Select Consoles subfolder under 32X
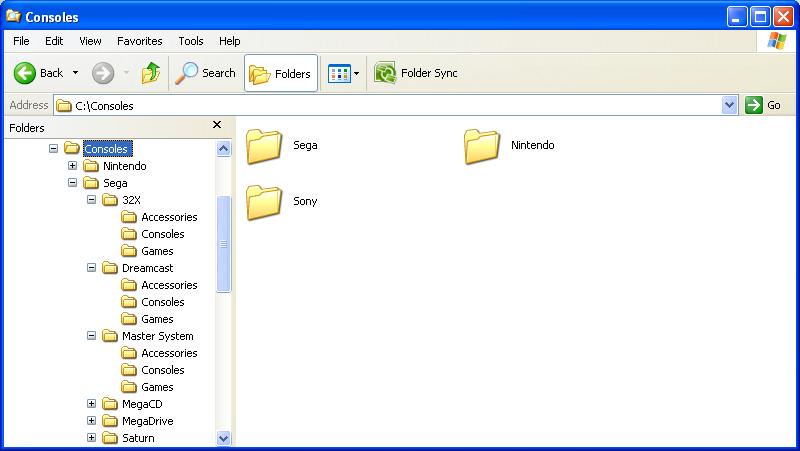 click(163, 234)
